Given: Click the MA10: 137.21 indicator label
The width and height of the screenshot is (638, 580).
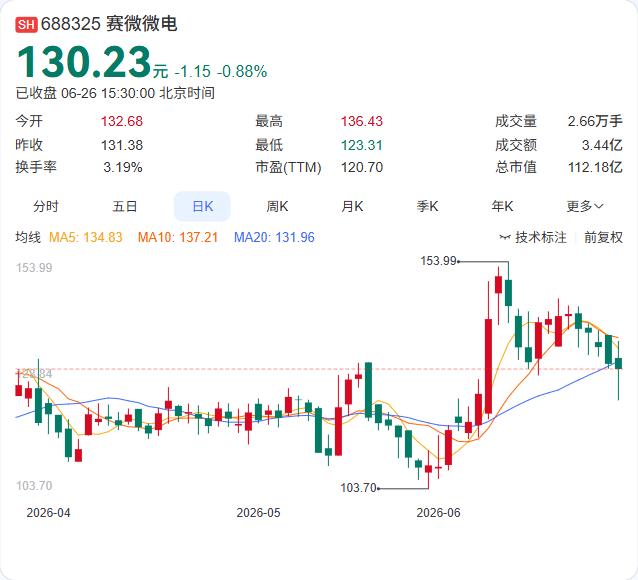Looking at the screenshot, I should pos(178,237).
